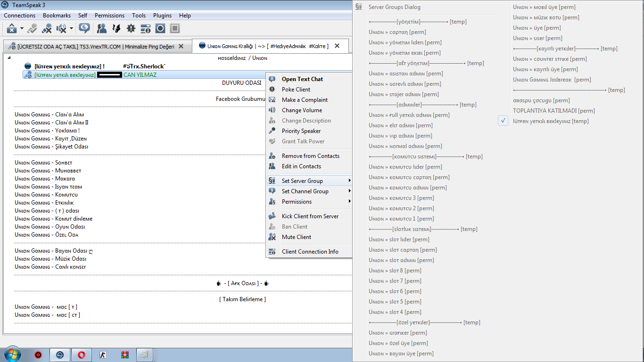Click the Client Connection Info icon
This screenshot has width=644, height=362.
[x=272, y=252]
